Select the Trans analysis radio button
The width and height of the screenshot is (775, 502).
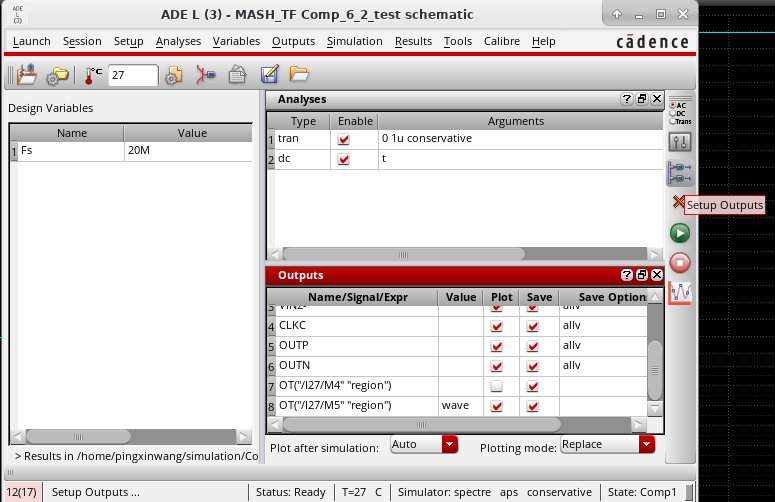point(673,121)
